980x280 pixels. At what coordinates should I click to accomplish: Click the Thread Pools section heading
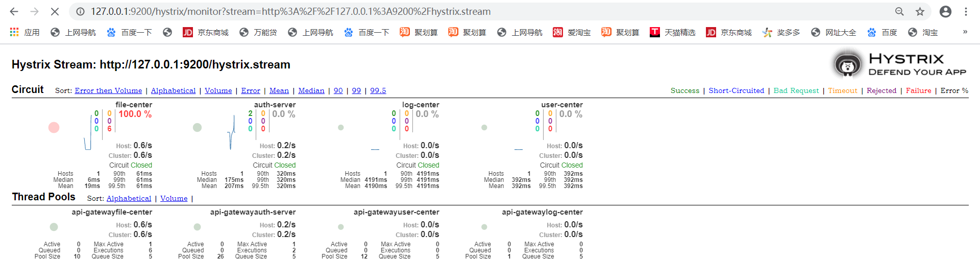44,197
